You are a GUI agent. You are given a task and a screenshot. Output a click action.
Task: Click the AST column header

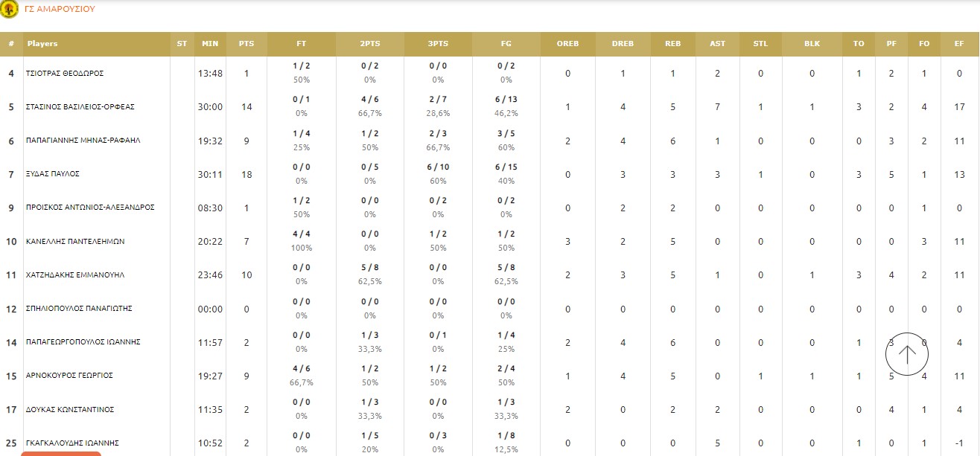click(x=717, y=44)
